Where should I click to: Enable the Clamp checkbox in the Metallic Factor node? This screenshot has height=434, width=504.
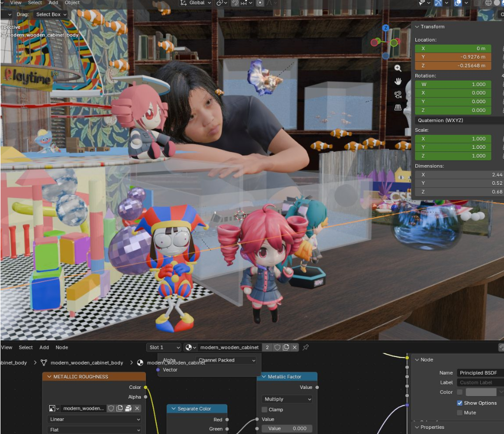[x=265, y=410]
